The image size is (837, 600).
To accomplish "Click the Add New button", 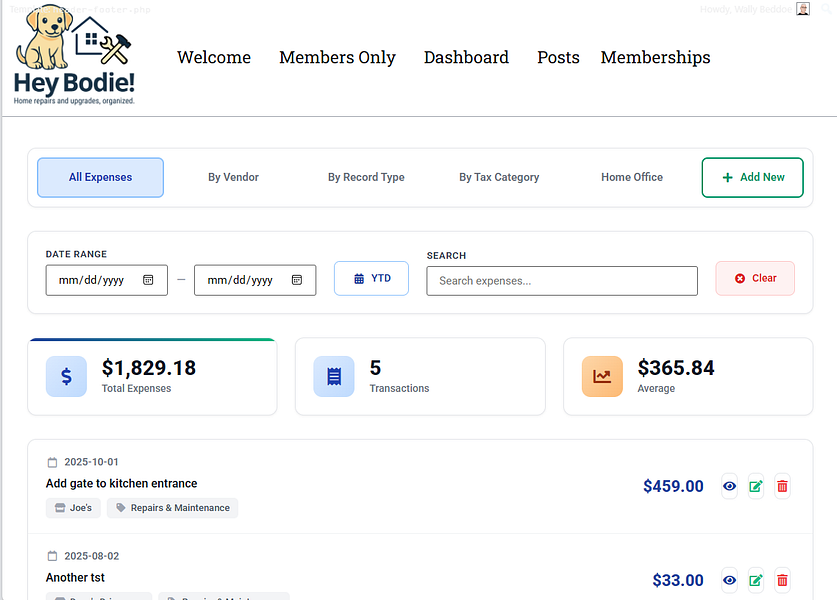I will [753, 177].
